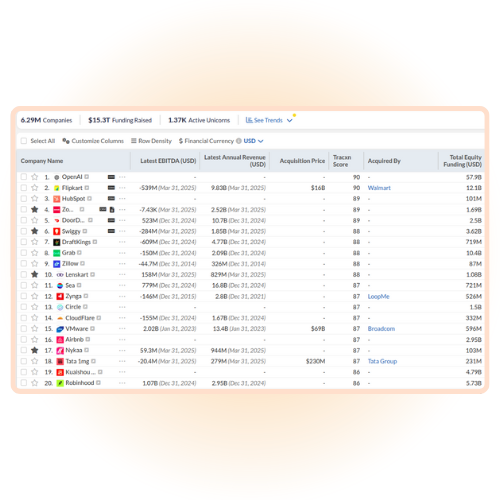
Task: Click the 1.37K Active Unicorns stat
Action: pyautogui.click(x=199, y=120)
